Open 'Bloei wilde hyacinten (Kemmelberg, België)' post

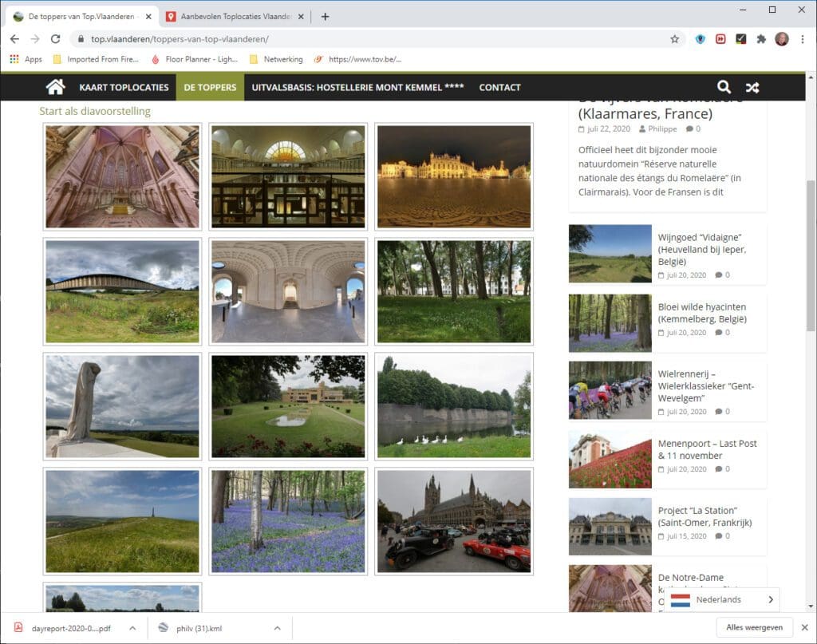click(702, 313)
